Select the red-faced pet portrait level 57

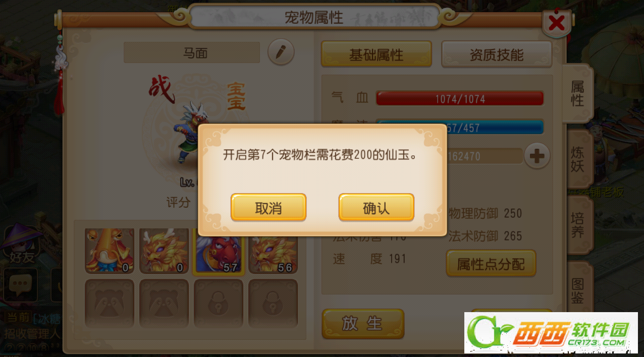[219, 251]
